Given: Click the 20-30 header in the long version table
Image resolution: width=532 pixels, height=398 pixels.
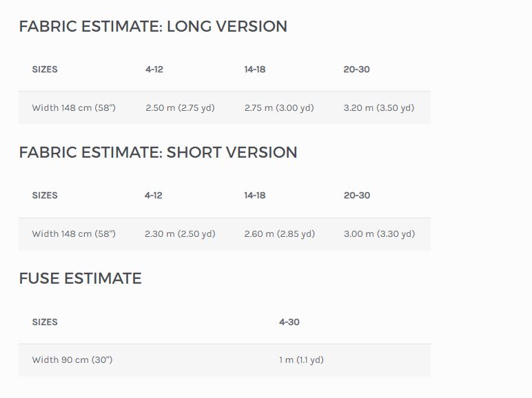Looking at the screenshot, I should click(x=356, y=70).
